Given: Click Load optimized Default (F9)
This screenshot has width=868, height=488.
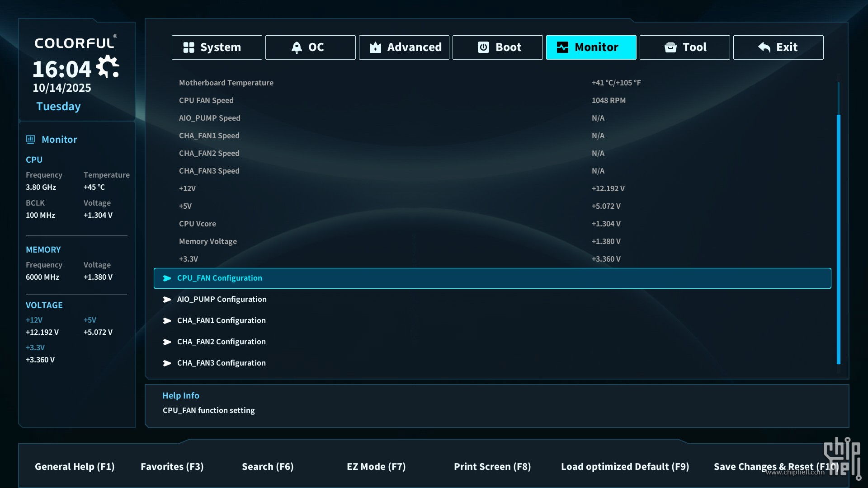Looking at the screenshot, I should pyautogui.click(x=625, y=466).
